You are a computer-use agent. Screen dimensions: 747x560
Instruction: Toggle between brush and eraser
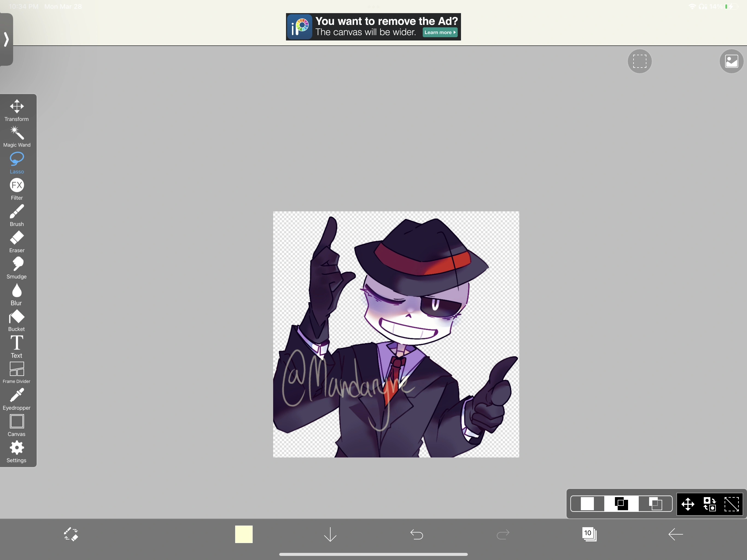(x=71, y=535)
